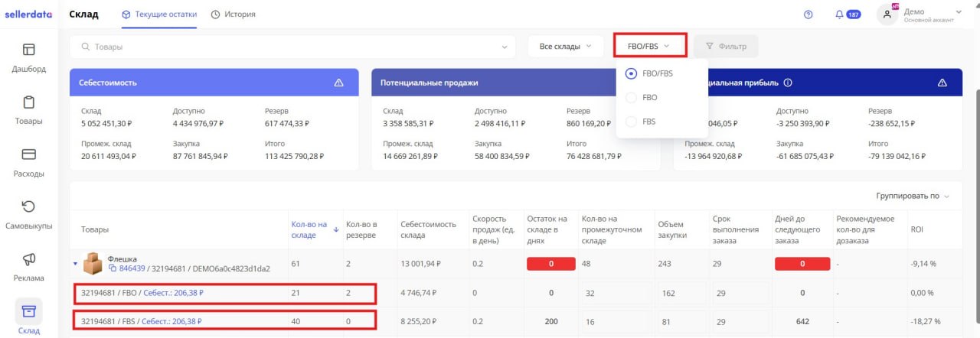The height and width of the screenshot is (338, 980).
Task: Click value 13 001,94 ₽ in Флешка row
Action: (421, 263)
